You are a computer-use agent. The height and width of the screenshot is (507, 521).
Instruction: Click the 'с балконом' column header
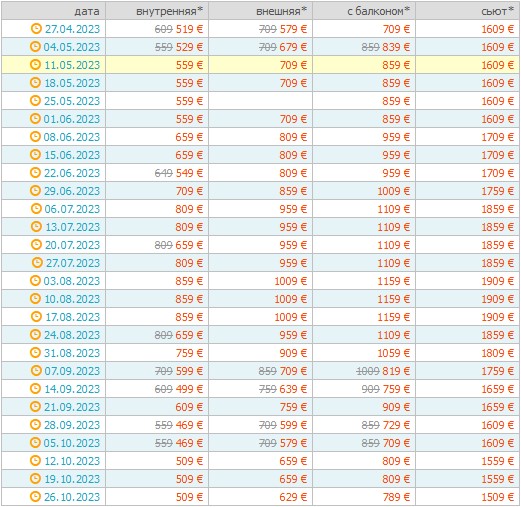[x=378, y=11]
